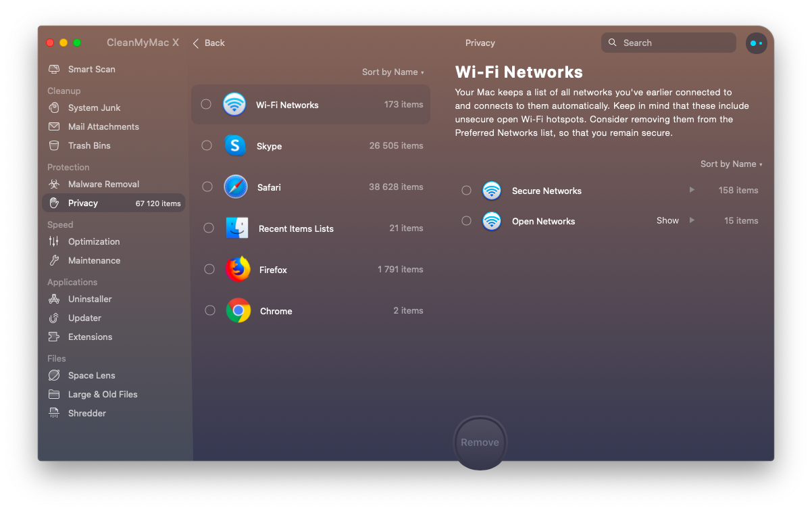Screen dimensions: 812x511
Task: Click the Chrome icon
Action: pyautogui.click(x=238, y=310)
